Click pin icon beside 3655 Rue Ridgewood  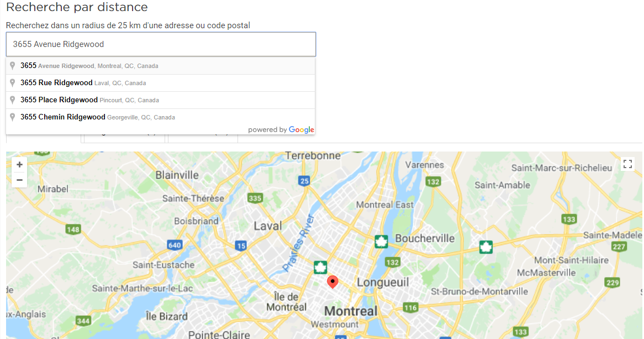tap(13, 83)
